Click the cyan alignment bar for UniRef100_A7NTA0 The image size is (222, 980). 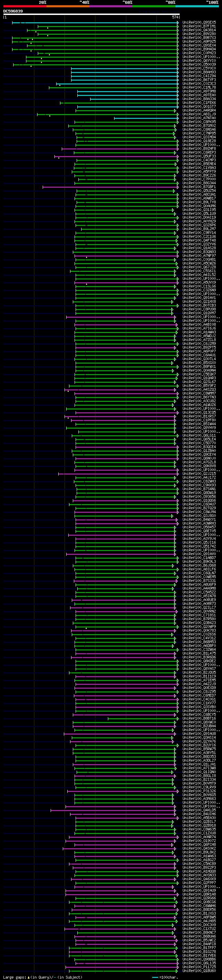pyautogui.click(x=146, y=118)
